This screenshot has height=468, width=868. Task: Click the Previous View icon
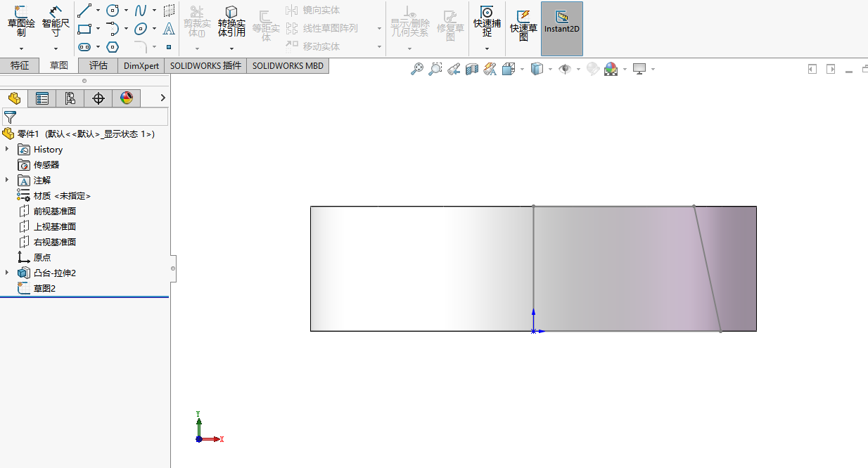tap(454, 69)
